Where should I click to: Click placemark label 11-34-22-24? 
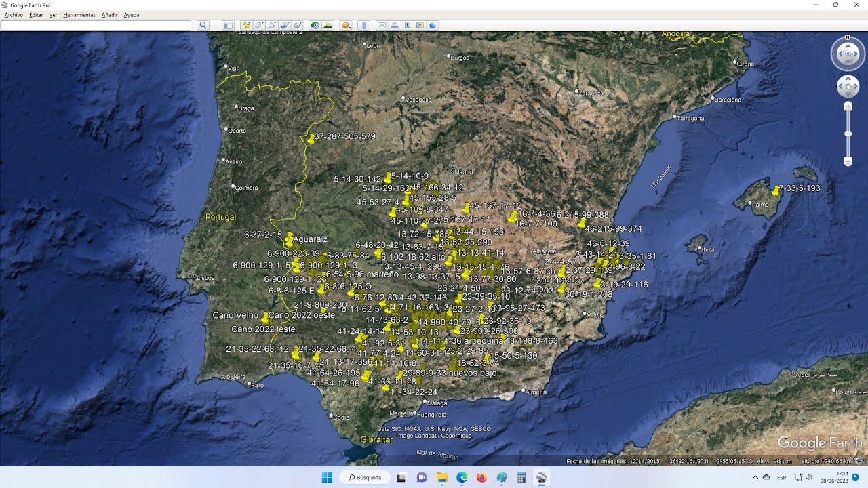414,392
